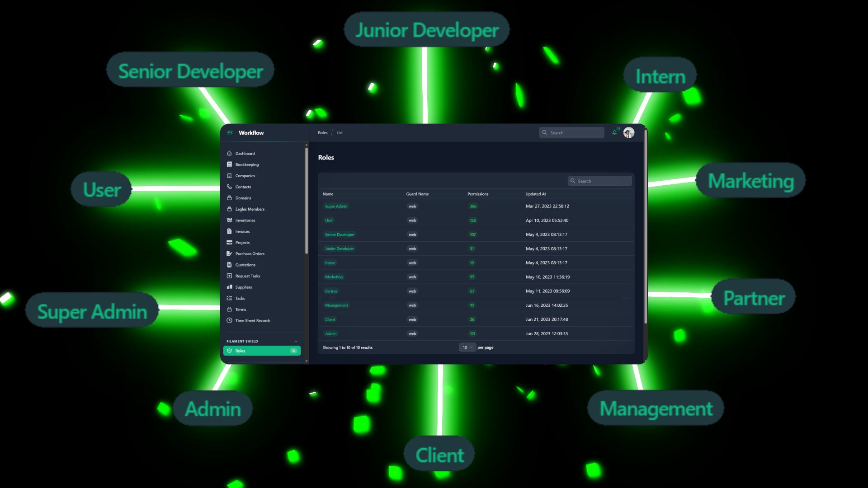
Task: Click the Bookkeeping book icon
Action: [x=229, y=164]
